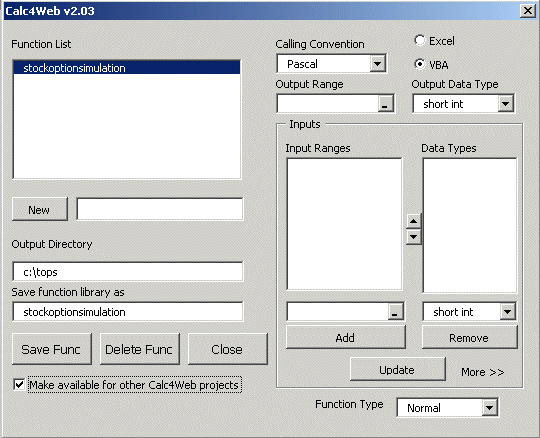Image resolution: width=540 pixels, height=438 pixels.
Task: Edit the Save function library as field
Action: click(x=128, y=312)
